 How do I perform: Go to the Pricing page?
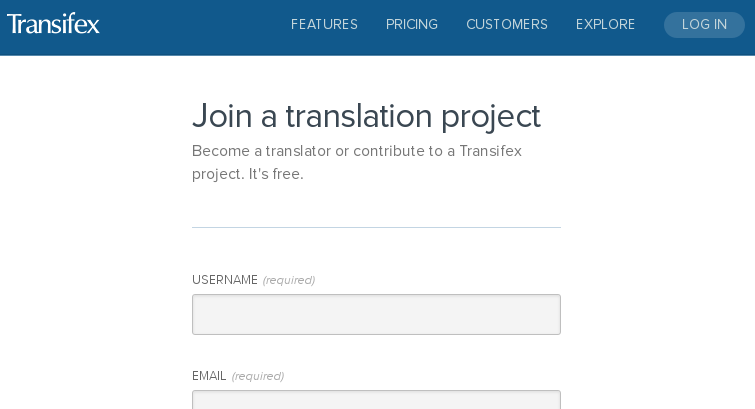coord(412,25)
